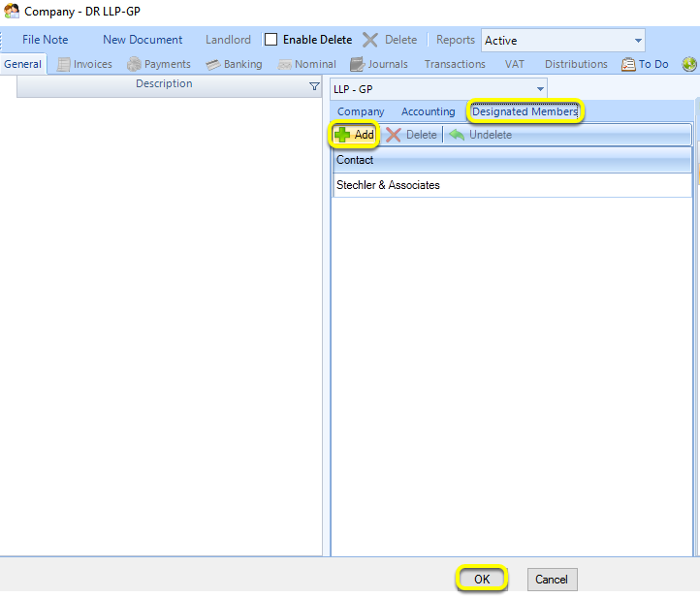Select the Stechler & Associates contact row
The image size is (700, 598).
point(512,185)
